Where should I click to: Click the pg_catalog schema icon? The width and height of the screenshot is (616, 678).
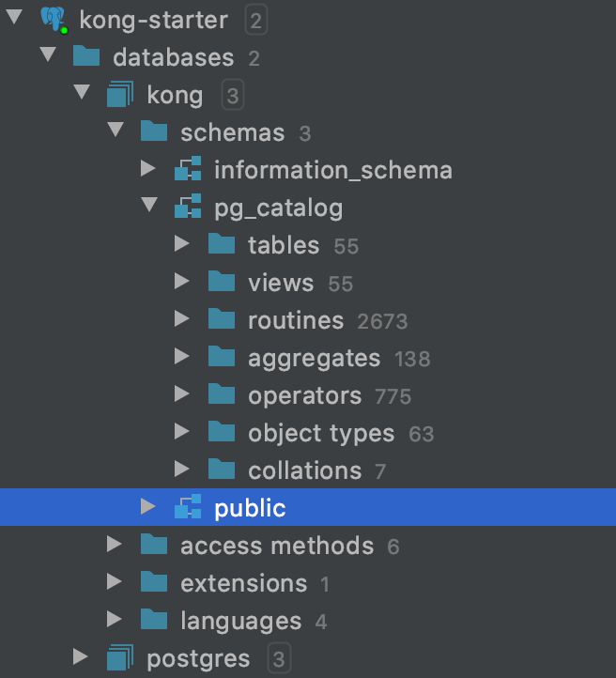click(188, 207)
